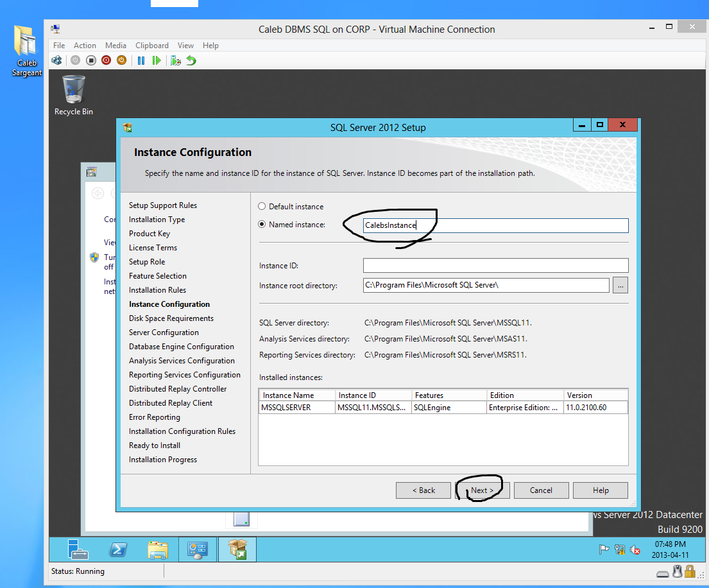Click the Help button in setup

[x=601, y=490]
